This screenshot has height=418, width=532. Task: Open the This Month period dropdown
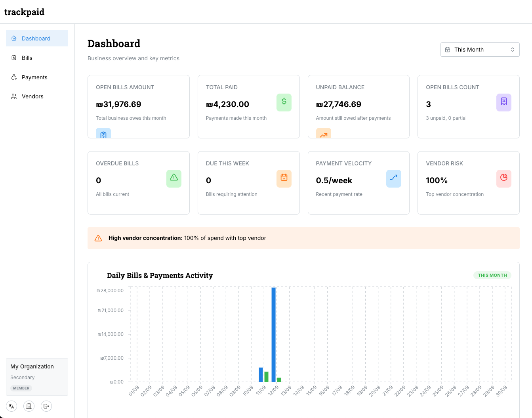point(480,49)
